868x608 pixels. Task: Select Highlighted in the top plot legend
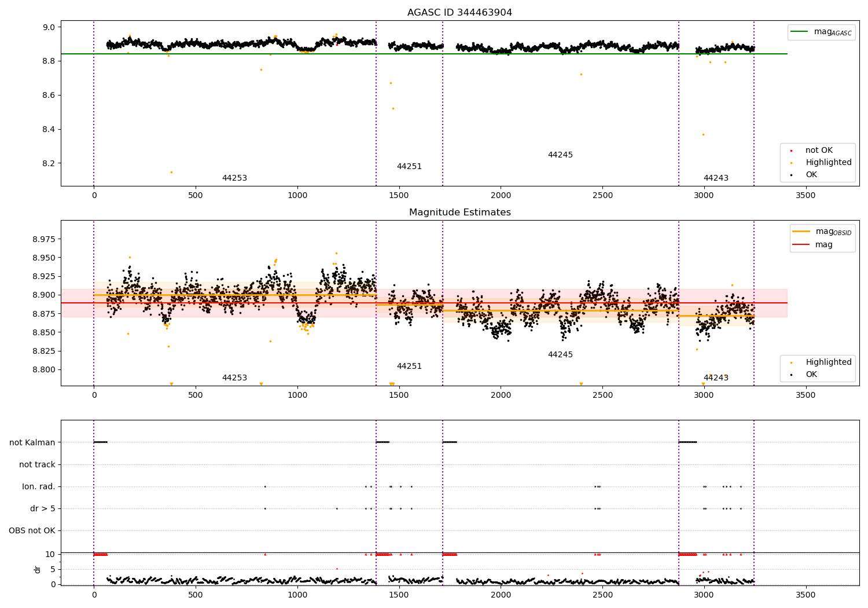click(829, 163)
